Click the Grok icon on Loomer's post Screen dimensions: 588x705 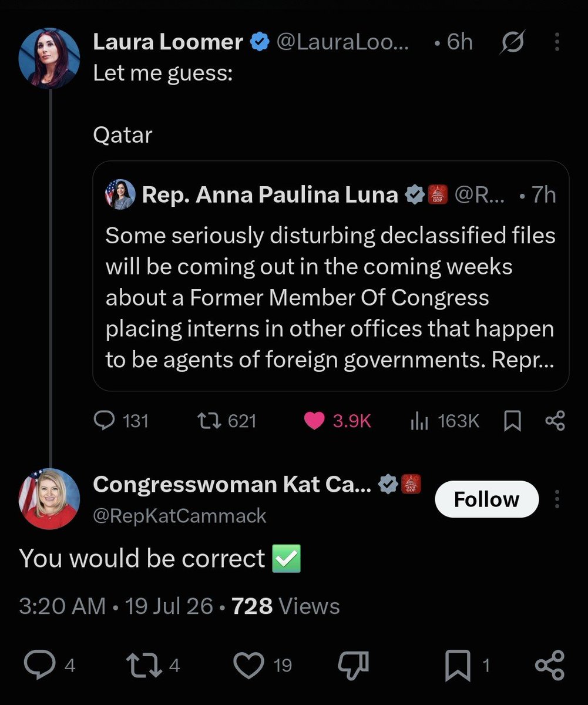coord(512,43)
